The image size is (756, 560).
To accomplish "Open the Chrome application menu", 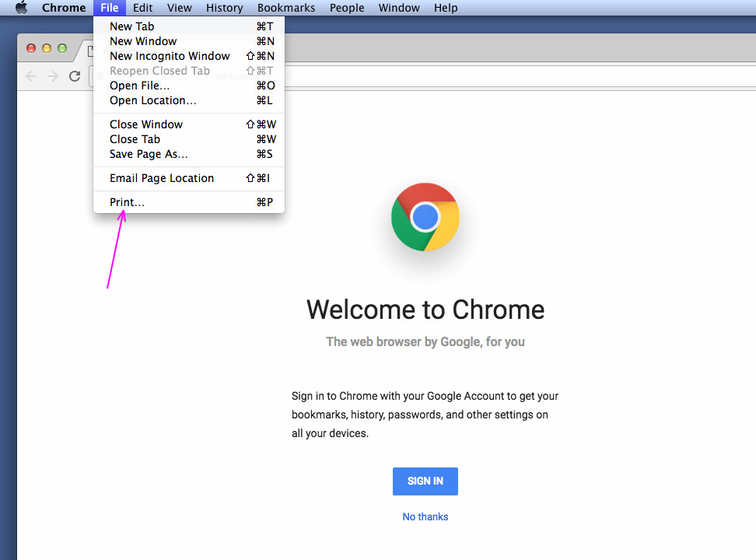I will click(64, 8).
